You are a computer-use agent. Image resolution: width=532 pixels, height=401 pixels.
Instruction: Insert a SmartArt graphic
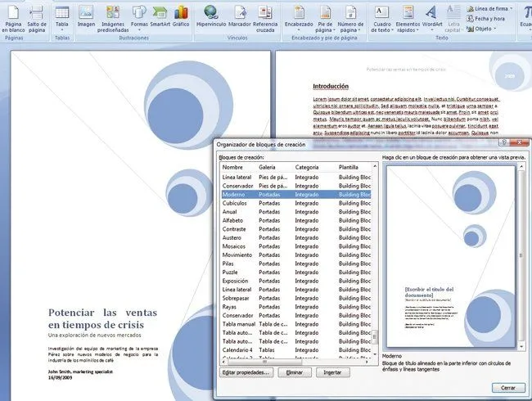pyautogui.click(x=160, y=17)
